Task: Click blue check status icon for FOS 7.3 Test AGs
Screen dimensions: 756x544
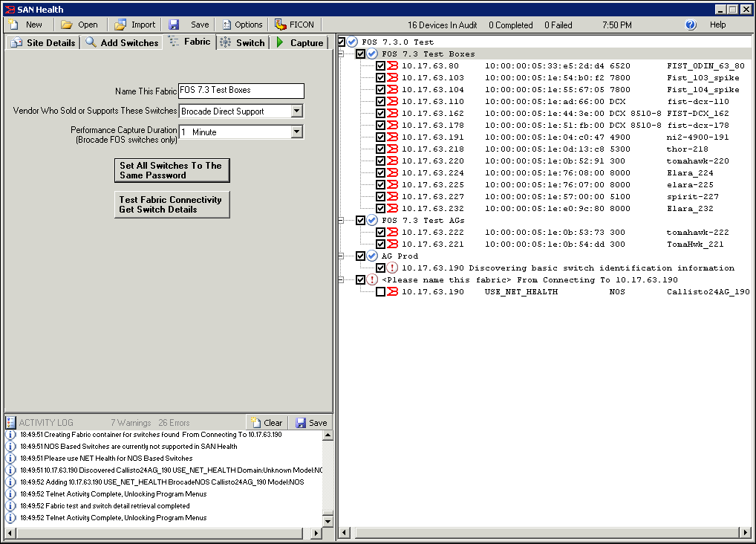Action: pyautogui.click(x=372, y=220)
